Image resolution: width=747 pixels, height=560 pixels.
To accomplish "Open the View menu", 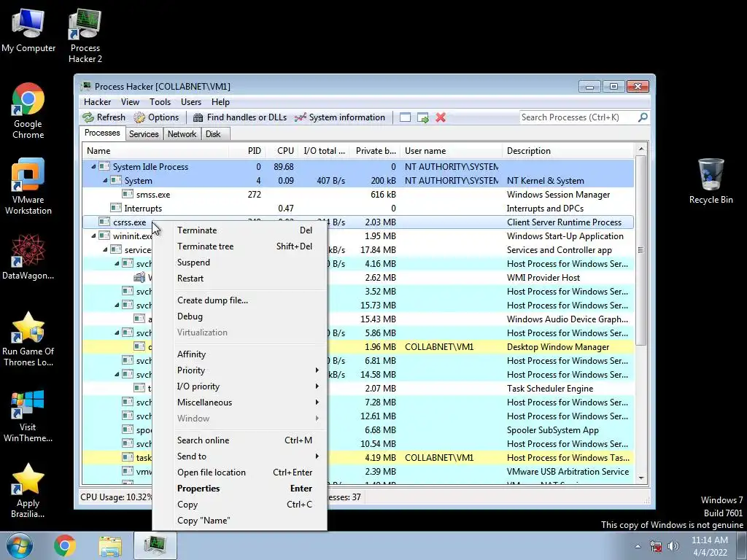I will click(x=130, y=102).
